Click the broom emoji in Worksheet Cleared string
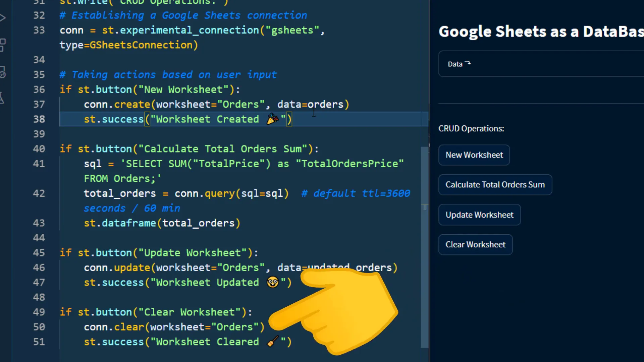This screenshot has width=644, height=362. (x=272, y=342)
